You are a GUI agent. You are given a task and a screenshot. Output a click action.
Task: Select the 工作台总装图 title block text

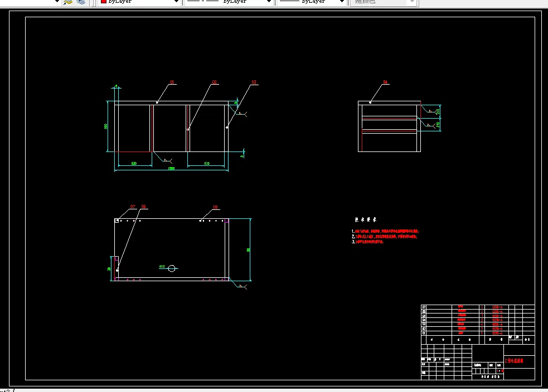point(514,361)
